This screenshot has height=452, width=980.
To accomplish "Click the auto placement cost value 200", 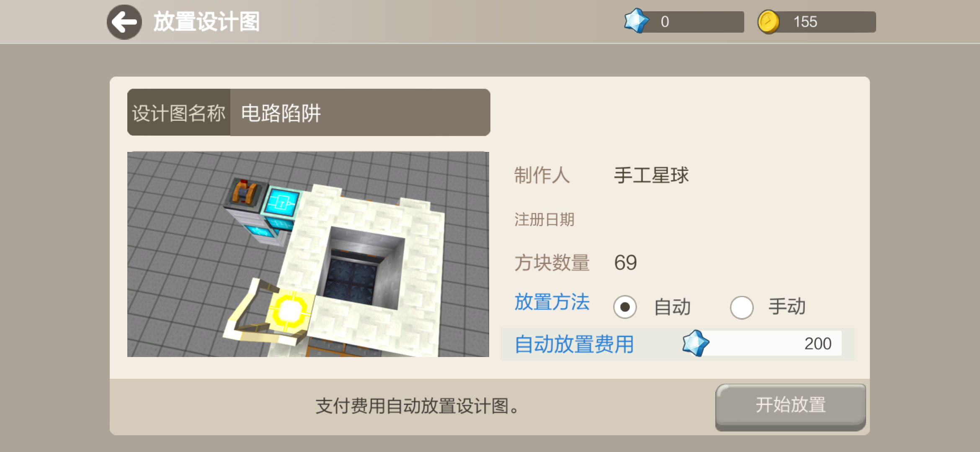I will 818,344.
